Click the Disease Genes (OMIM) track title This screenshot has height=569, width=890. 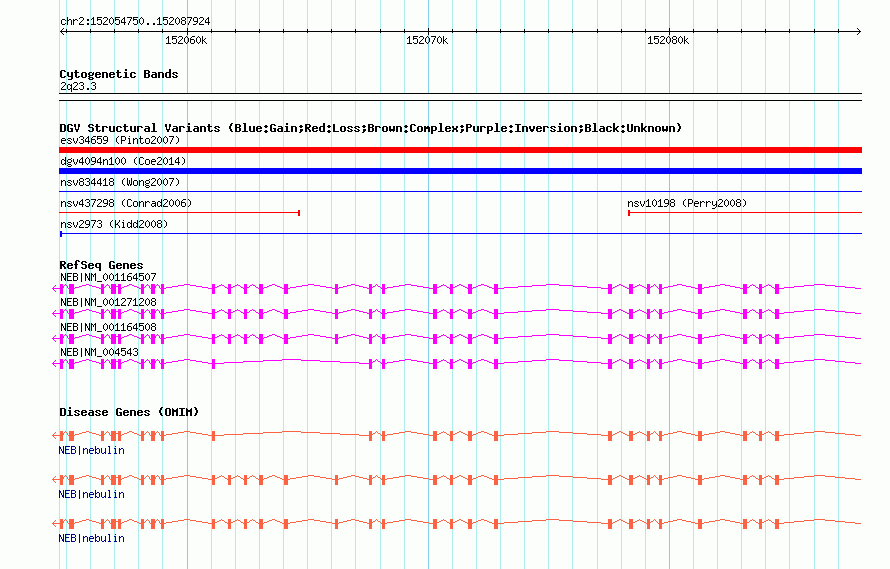(129, 412)
